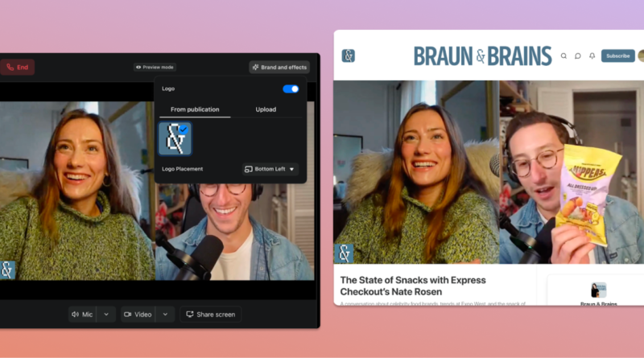Open search via magnifying glass icon

(x=563, y=56)
